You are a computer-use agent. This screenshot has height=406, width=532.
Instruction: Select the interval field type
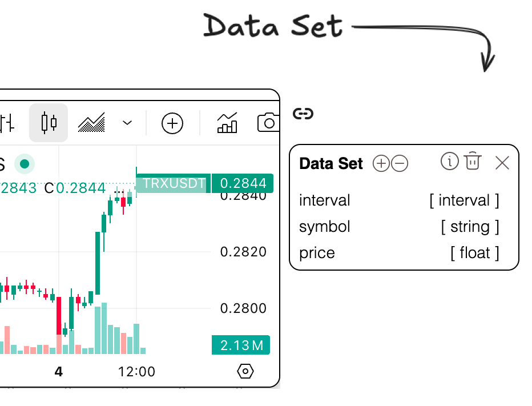[x=464, y=200]
